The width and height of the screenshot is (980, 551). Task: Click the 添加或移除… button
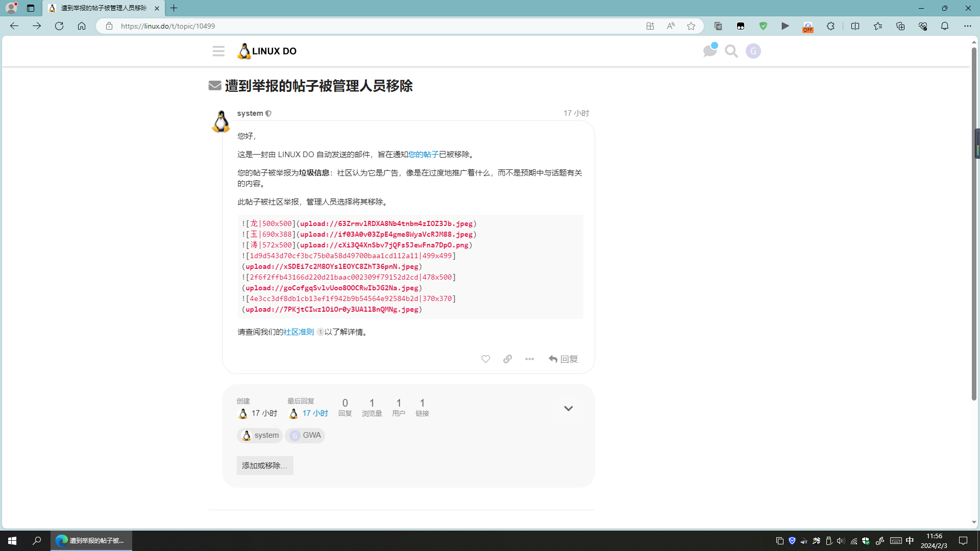(265, 465)
